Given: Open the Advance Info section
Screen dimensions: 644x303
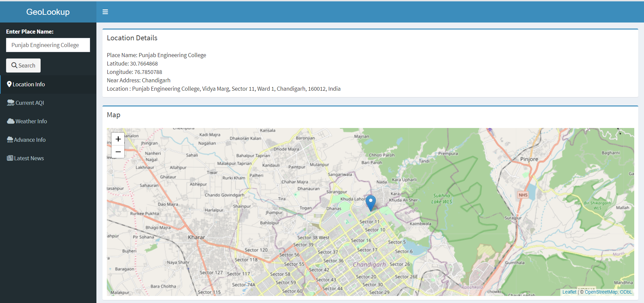Looking at the screenshot, I should tap(48, 140).
